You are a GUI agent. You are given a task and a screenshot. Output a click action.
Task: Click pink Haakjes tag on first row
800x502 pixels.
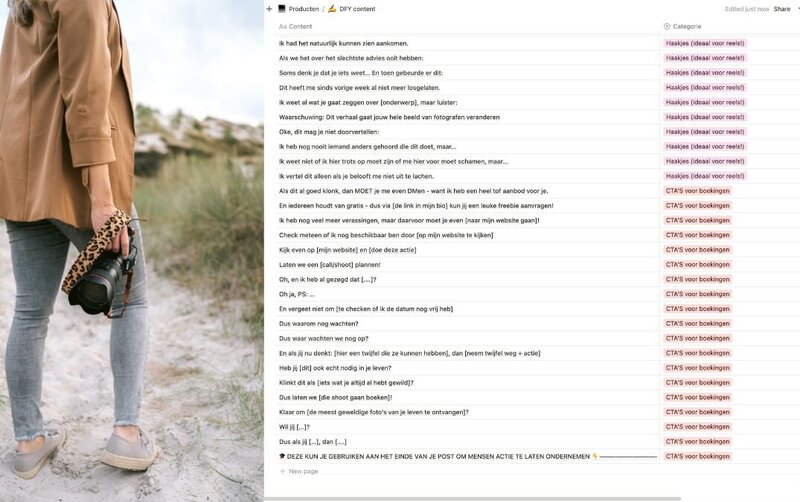tap(705, 43)
